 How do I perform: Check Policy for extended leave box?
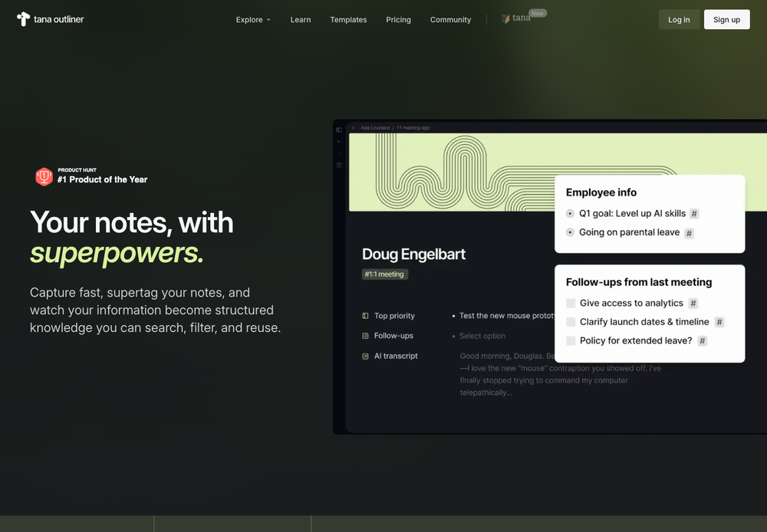click(x=571, y=341)
